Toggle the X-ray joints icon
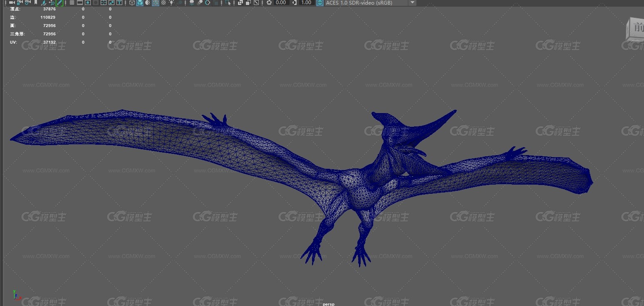The height and width of the screenshot is (306, 644). (x=256, y=2)
